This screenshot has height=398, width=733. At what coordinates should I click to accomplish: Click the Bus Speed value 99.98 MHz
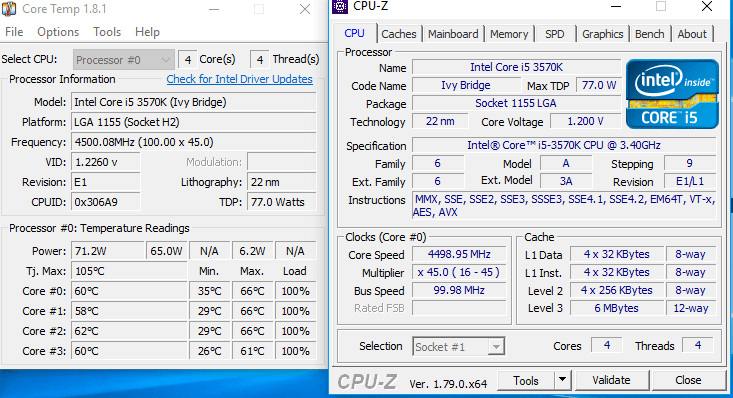point(459,290)
